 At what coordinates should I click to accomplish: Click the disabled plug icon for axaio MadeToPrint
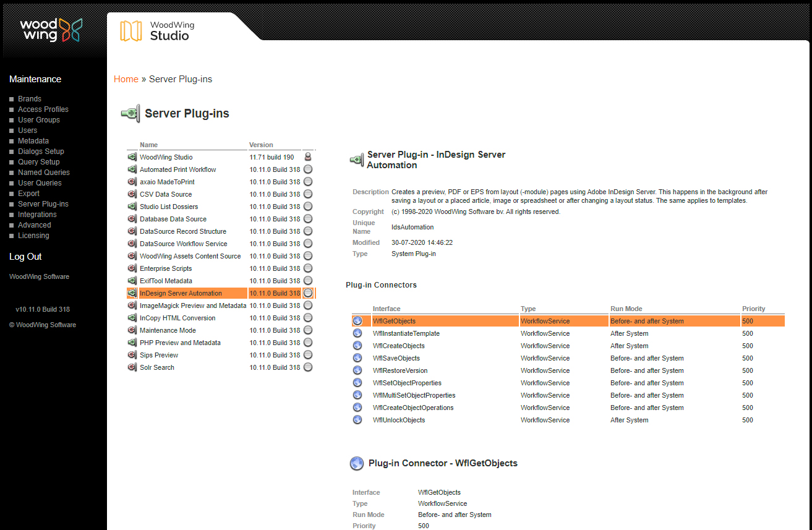coord(132,182)
